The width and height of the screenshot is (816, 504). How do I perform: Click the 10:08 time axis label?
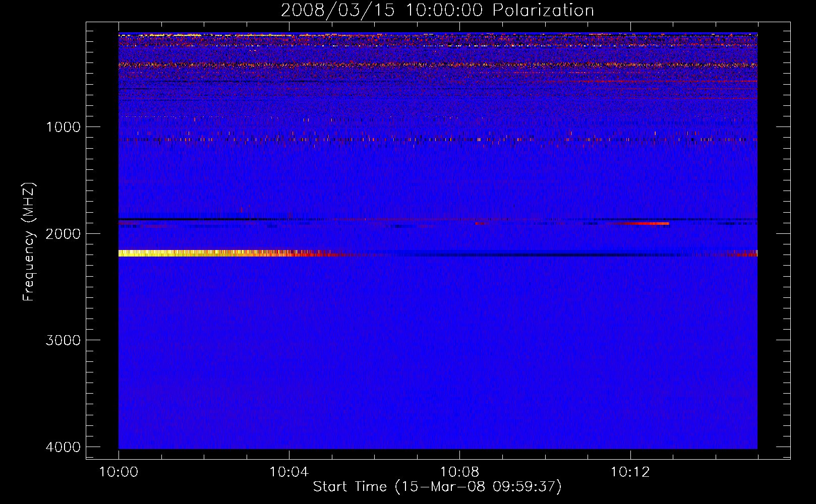[x=459, y=472]
